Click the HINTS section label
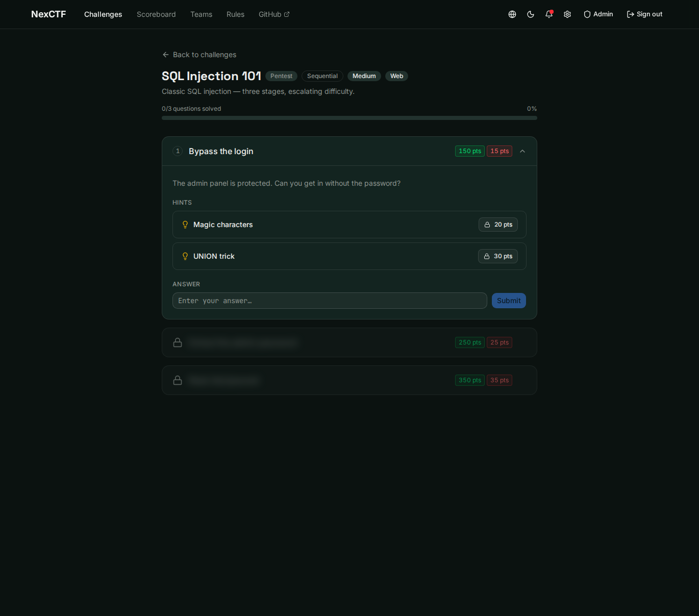This screenshot has height=616, width=699. coord(182,203)
